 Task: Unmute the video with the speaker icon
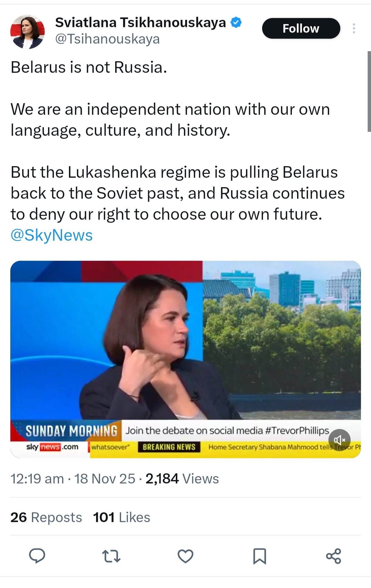tap(339, 440)
